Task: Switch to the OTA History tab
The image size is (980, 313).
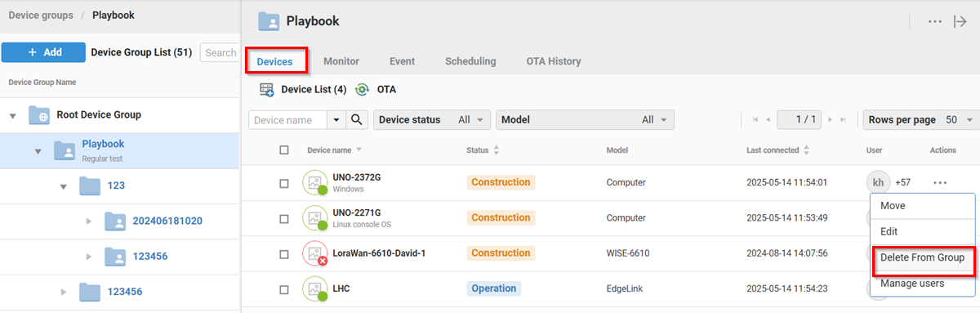Action: 554,61
